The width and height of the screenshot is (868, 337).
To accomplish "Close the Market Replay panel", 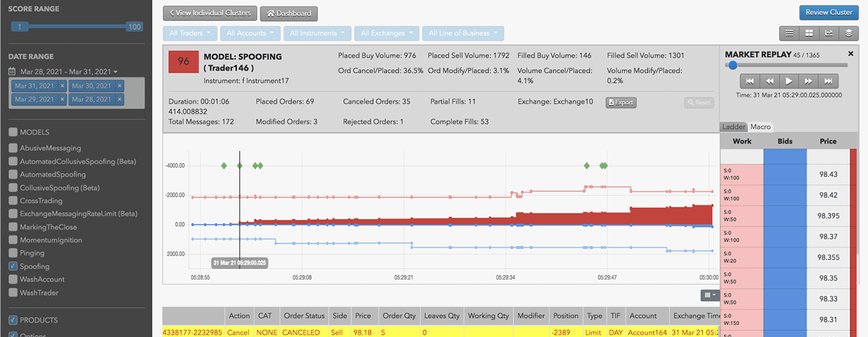I will 851,54.
